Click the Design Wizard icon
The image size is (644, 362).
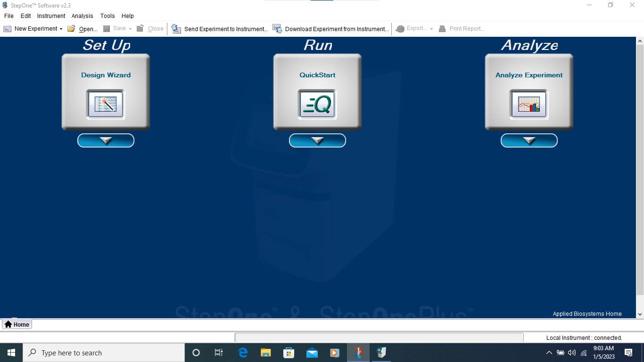click(106, 104)
